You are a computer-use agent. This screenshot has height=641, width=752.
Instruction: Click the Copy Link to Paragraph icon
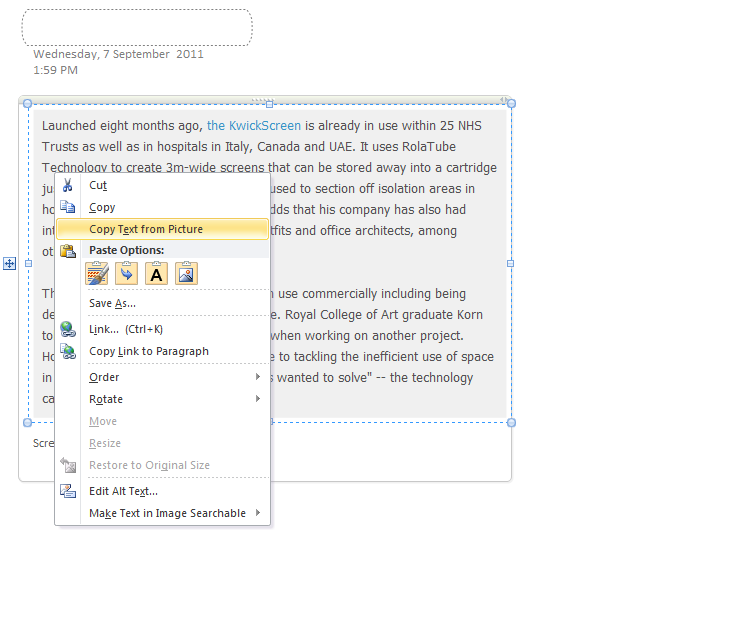click(68, 351)
